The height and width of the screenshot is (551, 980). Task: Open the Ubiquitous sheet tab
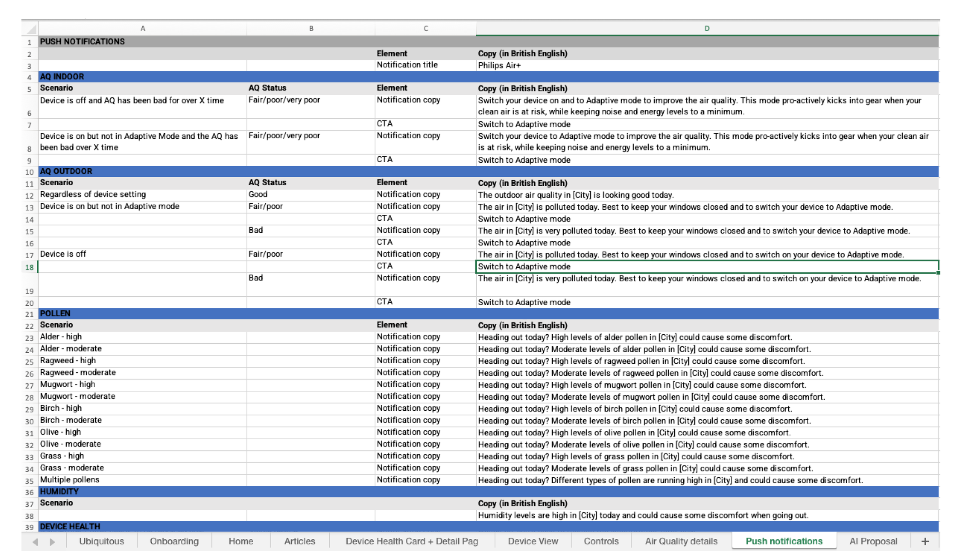click(102, 541)
